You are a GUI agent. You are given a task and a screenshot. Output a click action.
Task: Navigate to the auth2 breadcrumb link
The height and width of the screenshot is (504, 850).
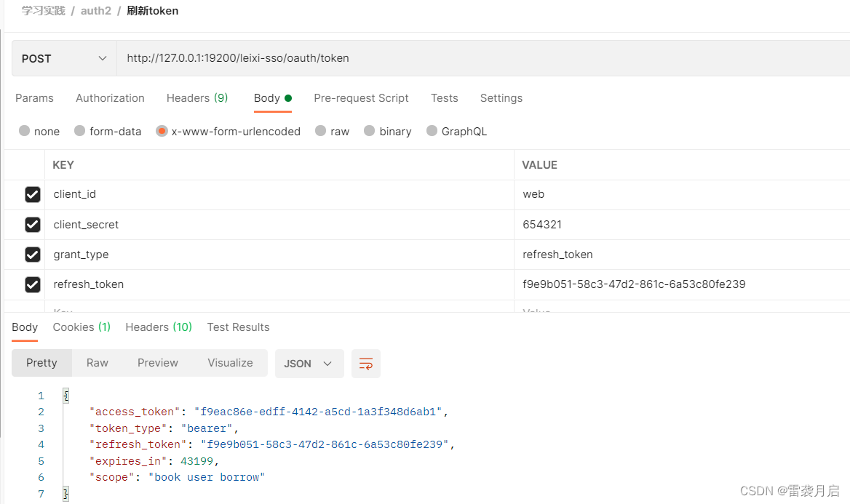click(96, 10)
